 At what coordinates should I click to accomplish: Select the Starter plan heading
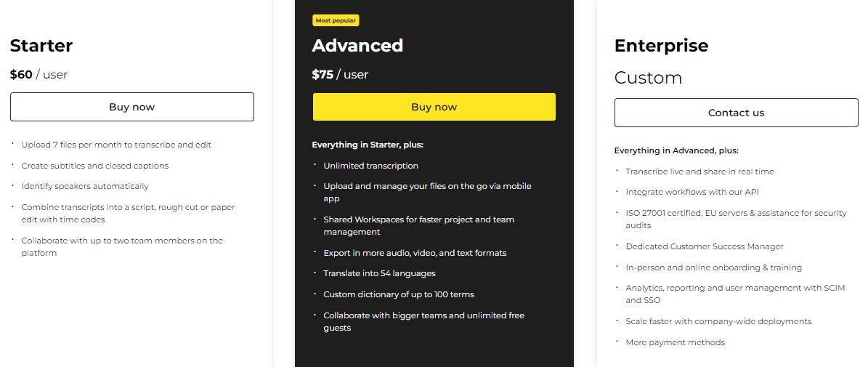pyautogui.click(x=41, y=46)
